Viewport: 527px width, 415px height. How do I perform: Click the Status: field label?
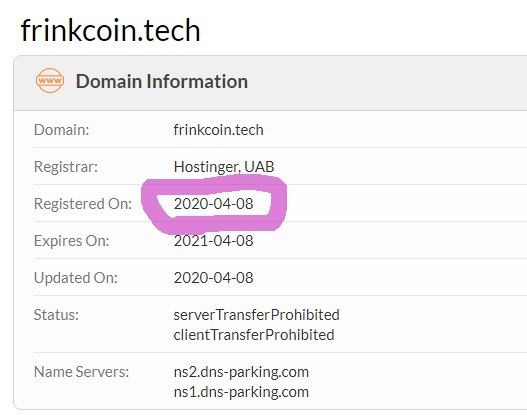pyautogui.click(x=56, y=315)
